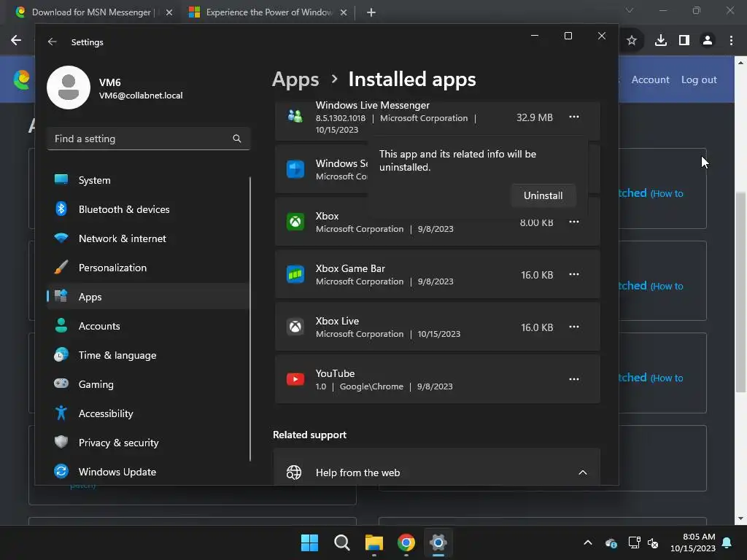Click the Windows Security app icon
Screen dimensions: 747x560
point(295,169)
